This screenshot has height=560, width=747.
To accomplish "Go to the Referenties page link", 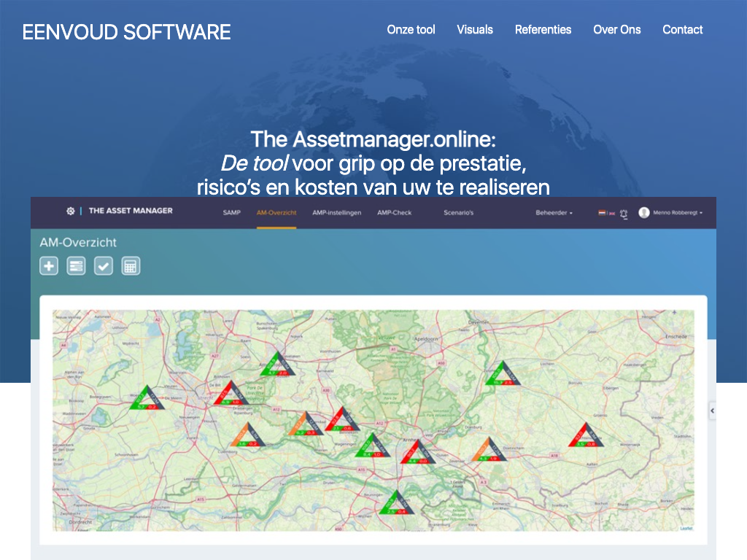I will pos(543,30).
